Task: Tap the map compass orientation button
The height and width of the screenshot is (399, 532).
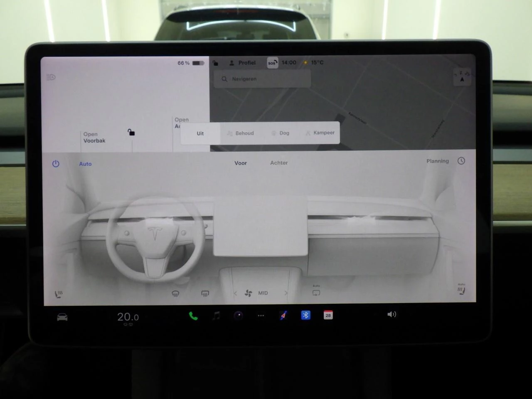Action: click(462, 77)
